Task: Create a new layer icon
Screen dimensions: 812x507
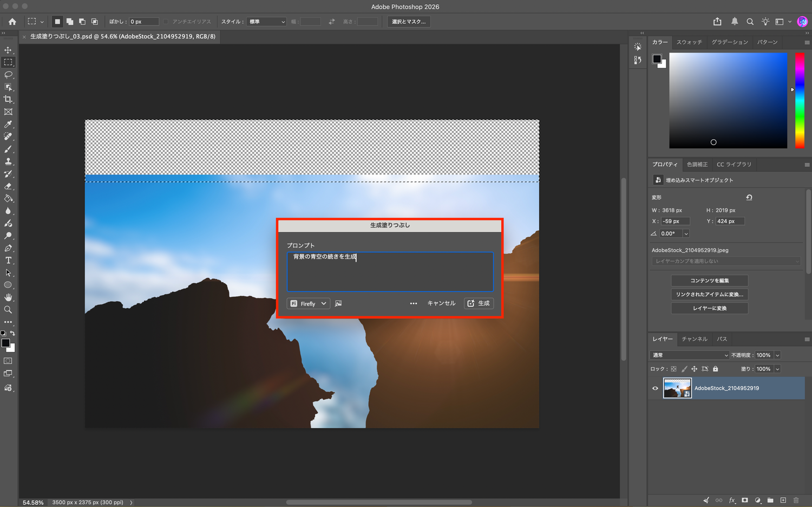Action: pos(783,500)
